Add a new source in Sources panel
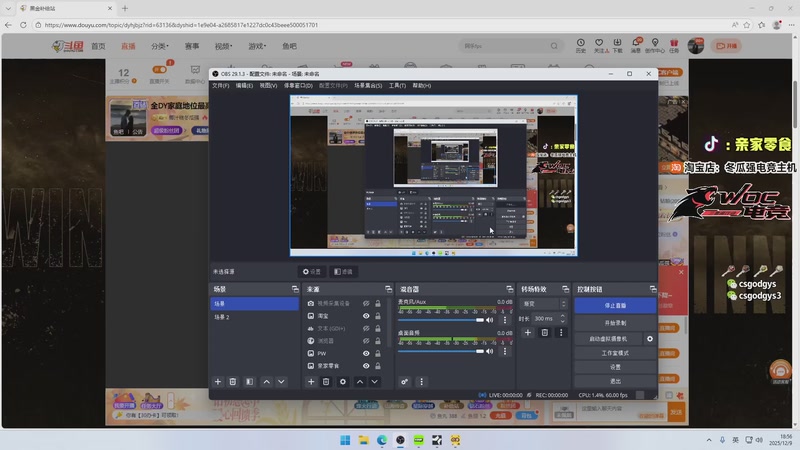 point(311,382)
